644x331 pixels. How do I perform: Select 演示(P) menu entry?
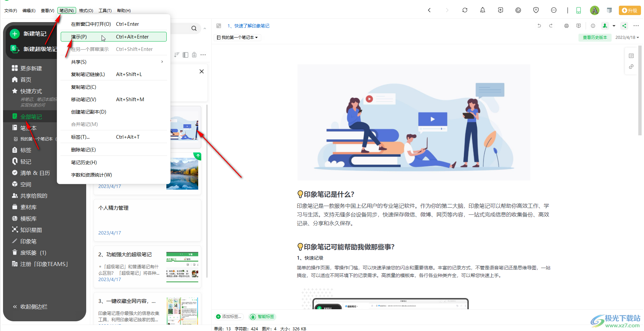click(113, 37)
